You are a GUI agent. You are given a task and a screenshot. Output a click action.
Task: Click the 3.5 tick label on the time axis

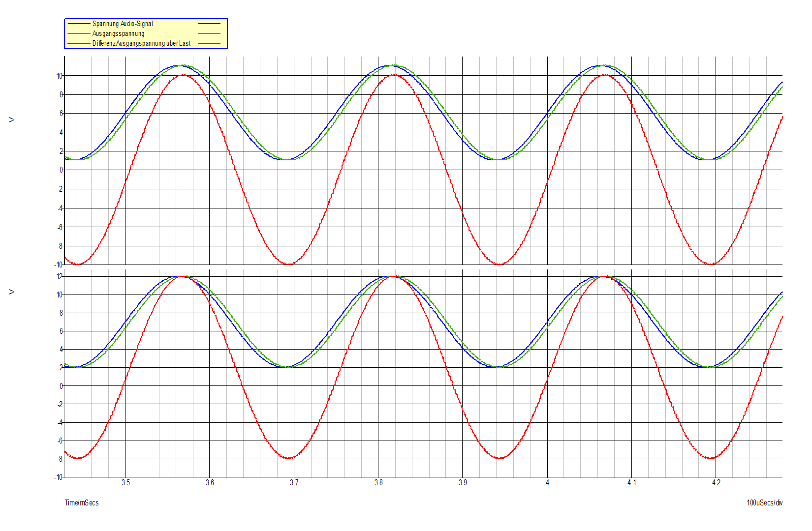coord(125,482)
